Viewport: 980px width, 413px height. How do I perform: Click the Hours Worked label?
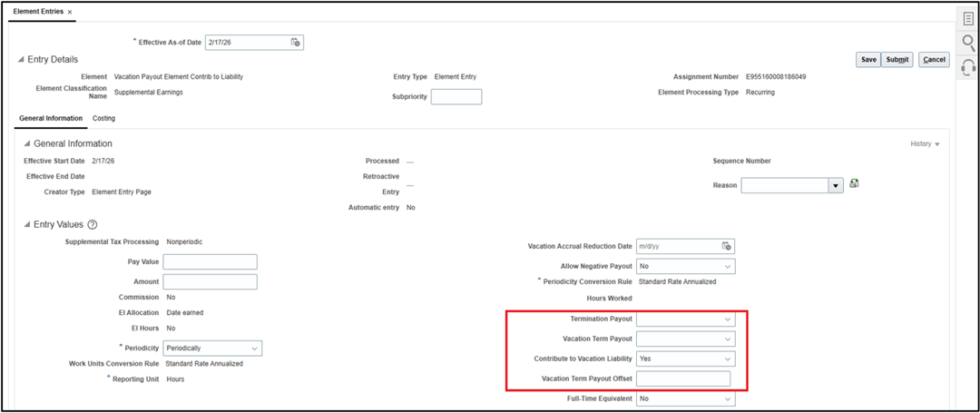coord(610,298)
